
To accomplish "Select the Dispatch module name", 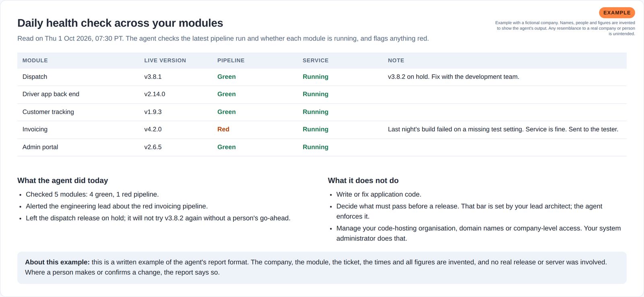I will [35, 77].
